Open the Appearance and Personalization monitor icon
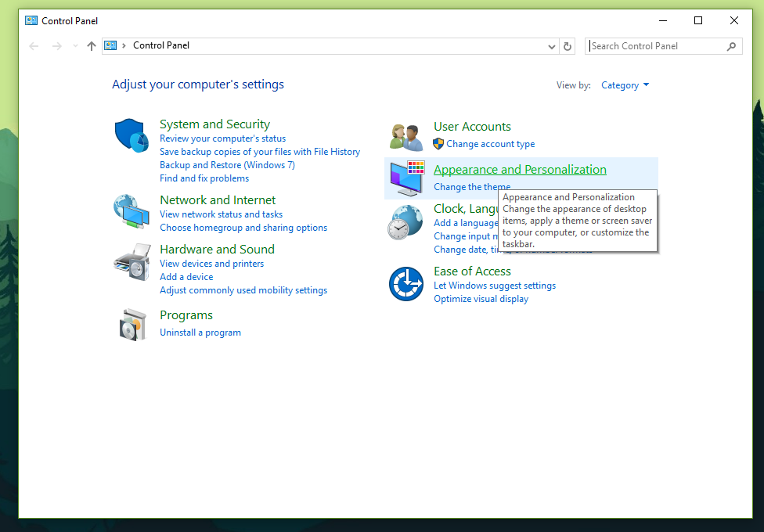 coord(407,178)
